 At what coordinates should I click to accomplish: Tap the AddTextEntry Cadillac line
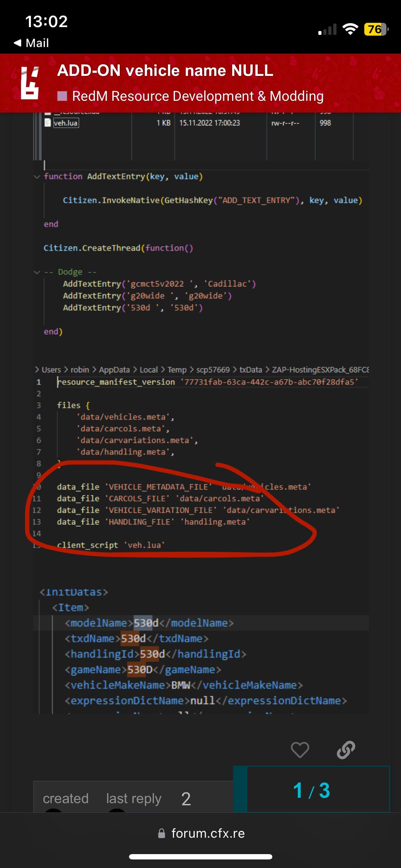tap(159, 284)
